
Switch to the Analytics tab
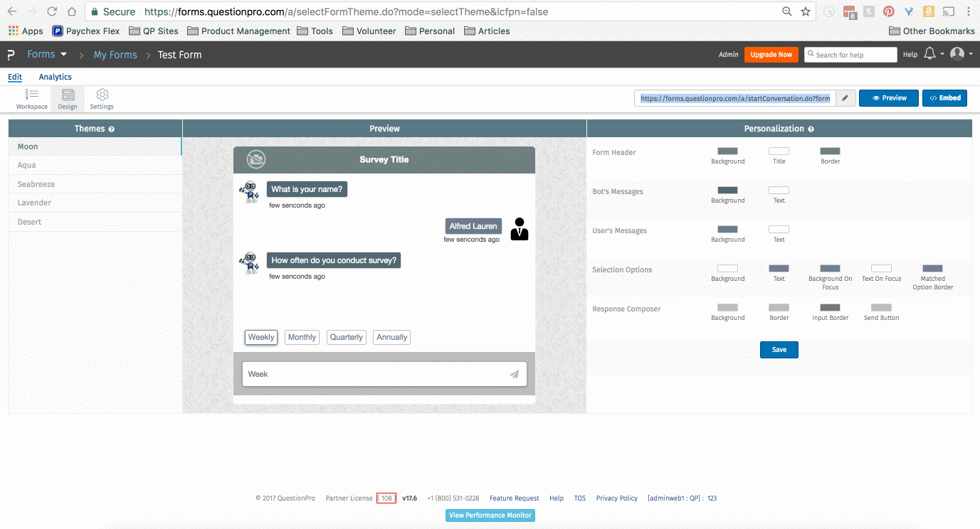[55, 77]
